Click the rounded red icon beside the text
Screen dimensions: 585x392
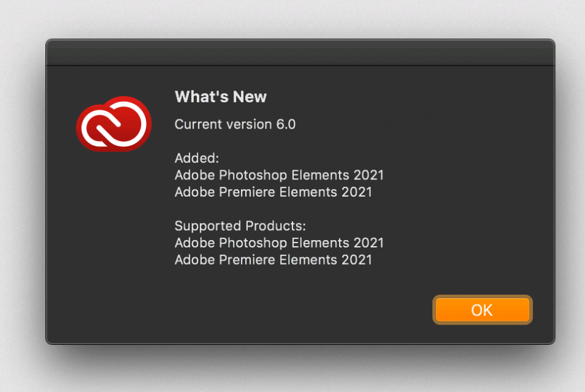pyautogui.click(x=113, y=124)
